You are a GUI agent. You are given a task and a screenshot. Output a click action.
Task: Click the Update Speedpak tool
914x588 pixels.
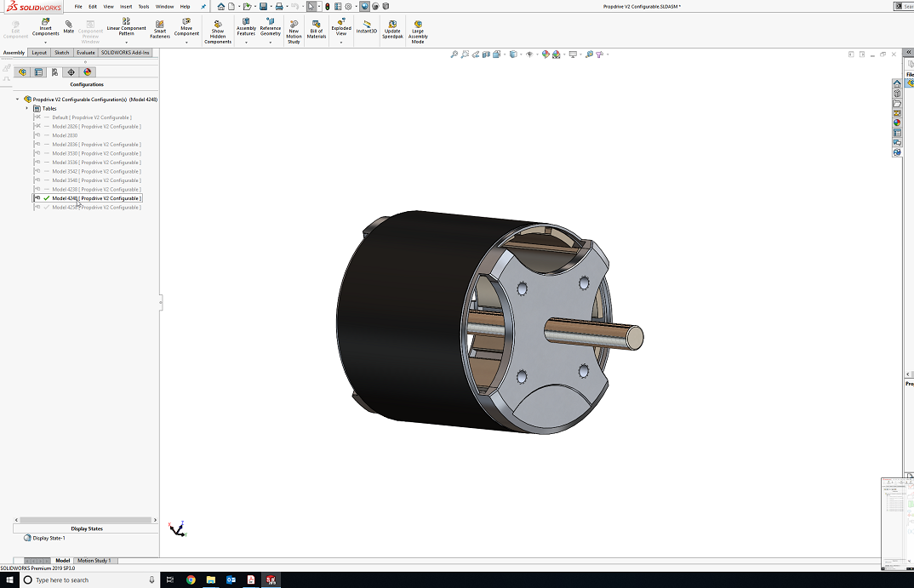click(x=392, y=30)
